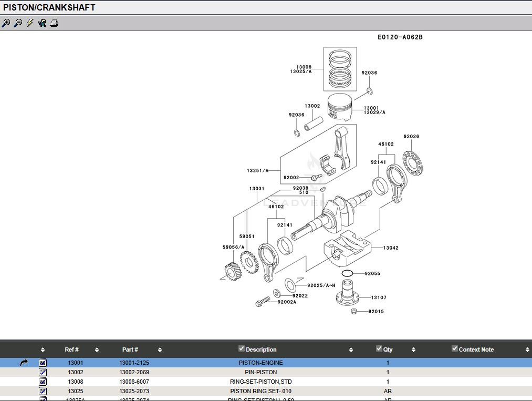Screen dimensions: 532x401
Task: Click sort arrows right of Ref # header
Action: (x=97, y=350)
